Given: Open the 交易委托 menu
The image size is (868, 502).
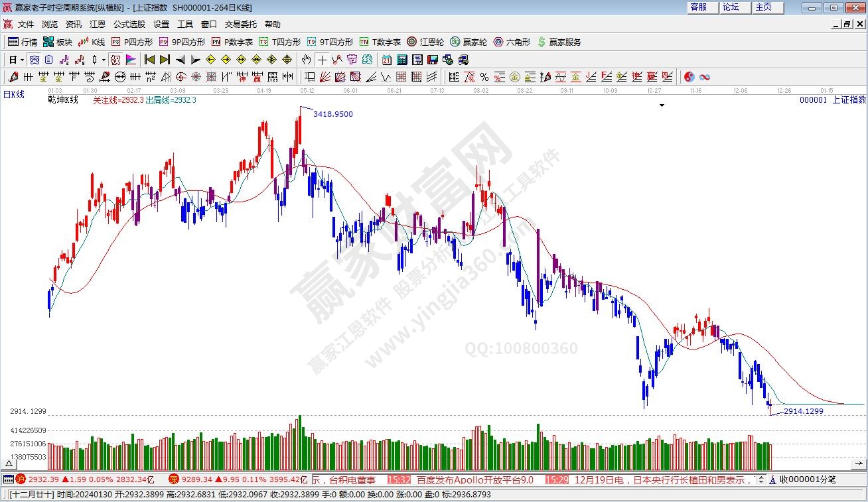Looking at the screenshot, I should point(240,24).
